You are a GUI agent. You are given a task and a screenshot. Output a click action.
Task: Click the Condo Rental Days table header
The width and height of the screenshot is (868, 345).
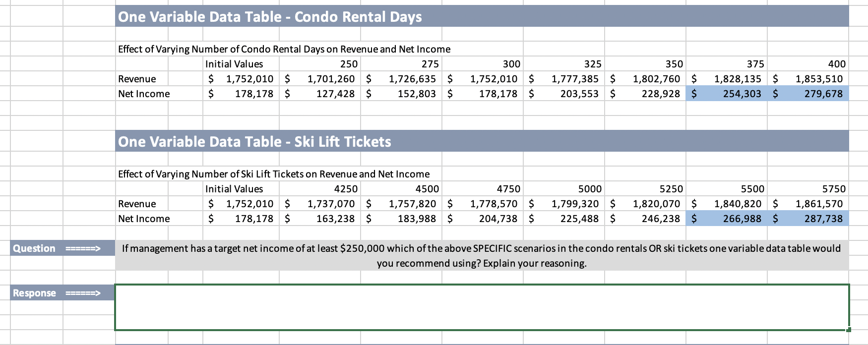(x=482, y=16)
